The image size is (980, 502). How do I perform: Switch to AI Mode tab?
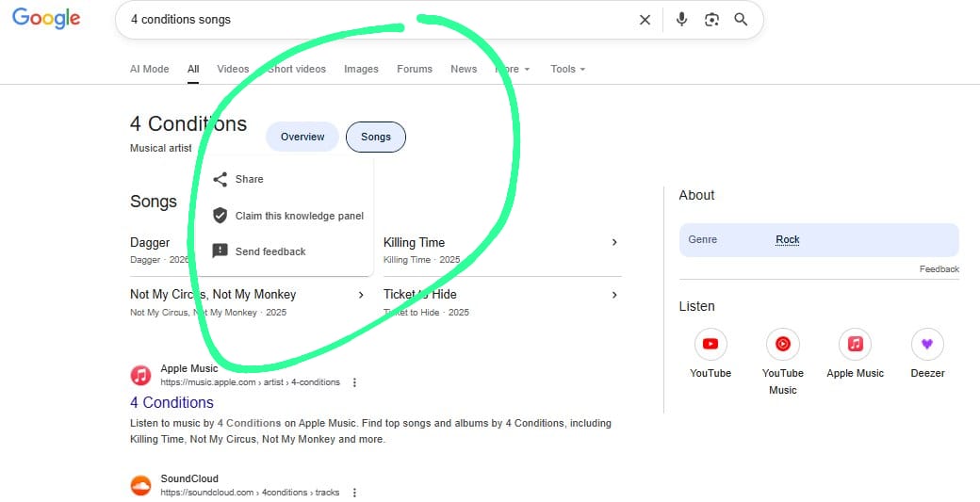coord(150,70)
